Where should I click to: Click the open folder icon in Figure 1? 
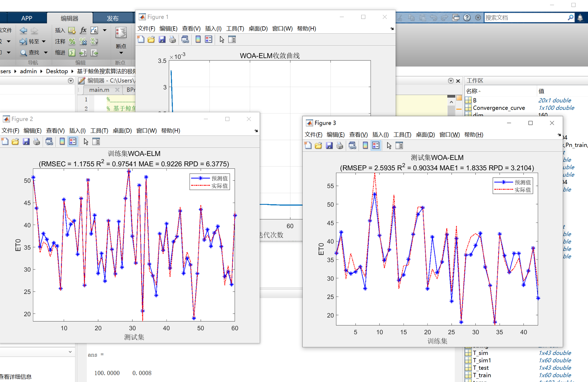151,39
